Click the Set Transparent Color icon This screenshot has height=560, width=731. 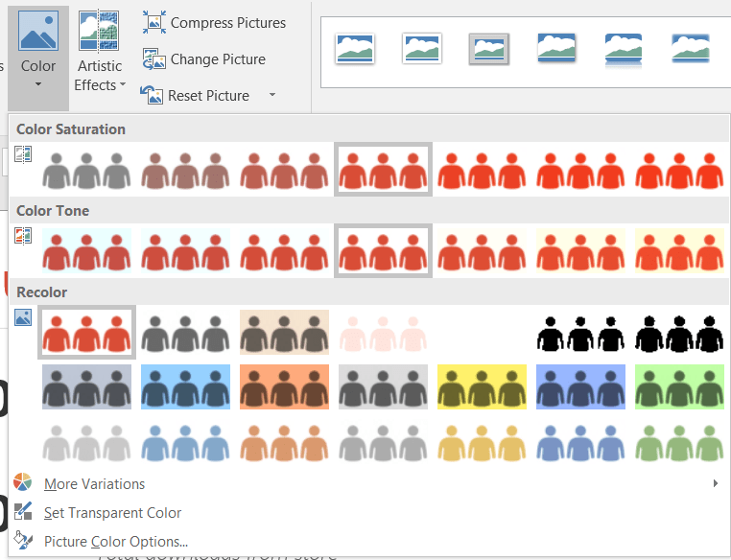tap(24, 512)
